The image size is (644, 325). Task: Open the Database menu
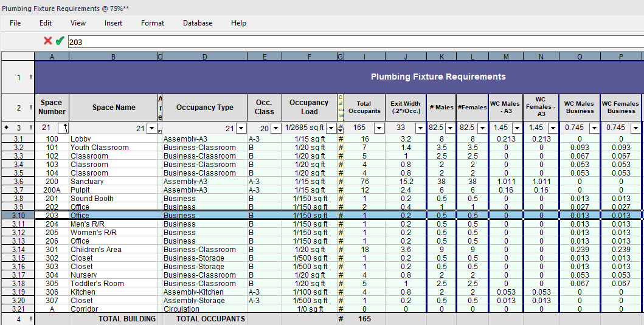point(198,23)
